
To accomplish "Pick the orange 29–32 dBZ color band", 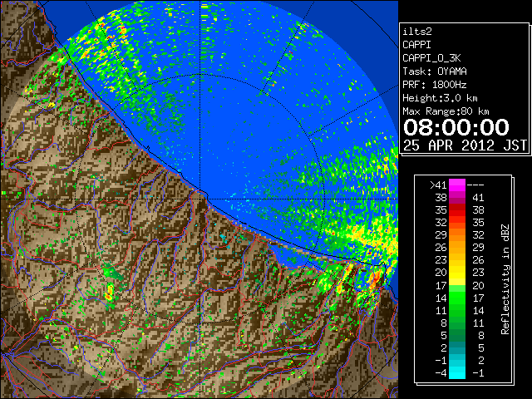I will (x=457, y=234).
